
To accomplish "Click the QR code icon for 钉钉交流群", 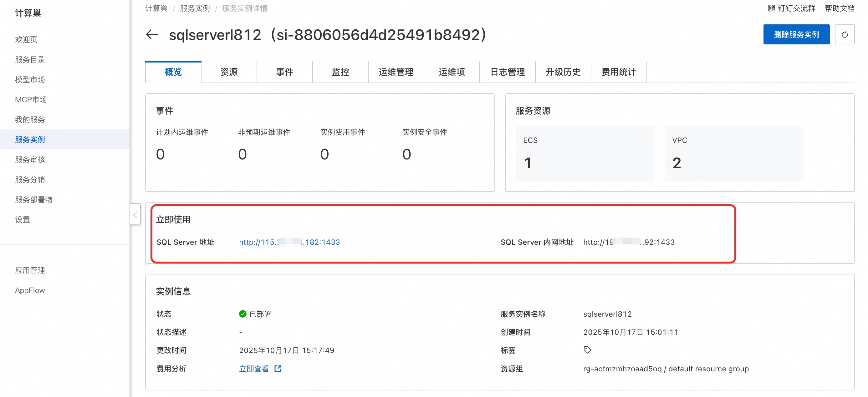I will click(x=771, y=8).
